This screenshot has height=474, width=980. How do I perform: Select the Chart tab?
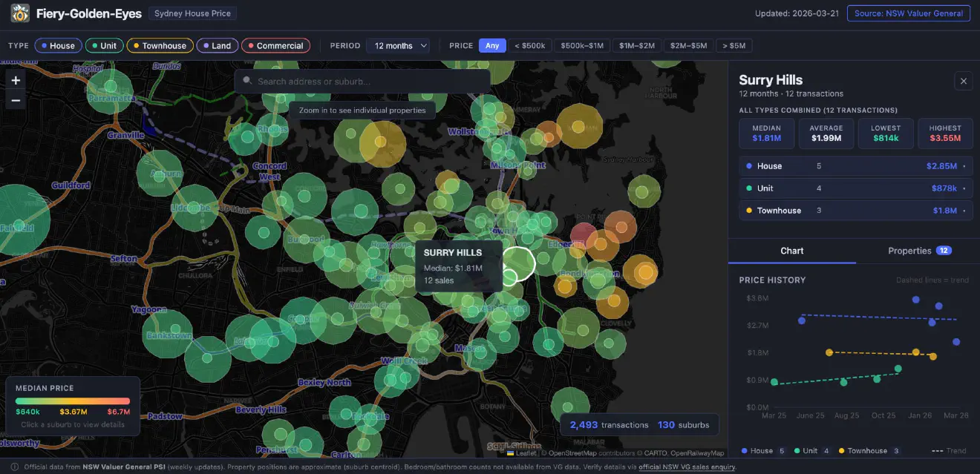coord(792,251)
